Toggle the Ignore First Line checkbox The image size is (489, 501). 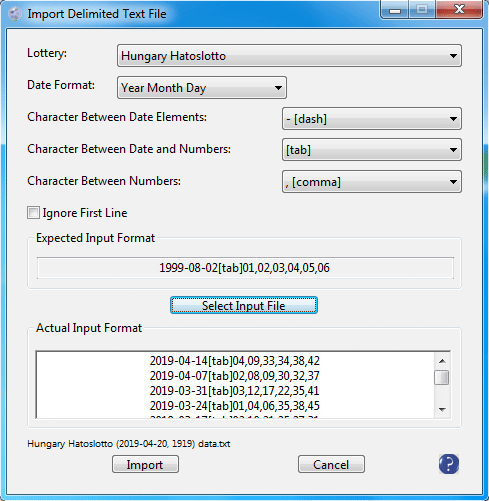(x=33, y=213)
